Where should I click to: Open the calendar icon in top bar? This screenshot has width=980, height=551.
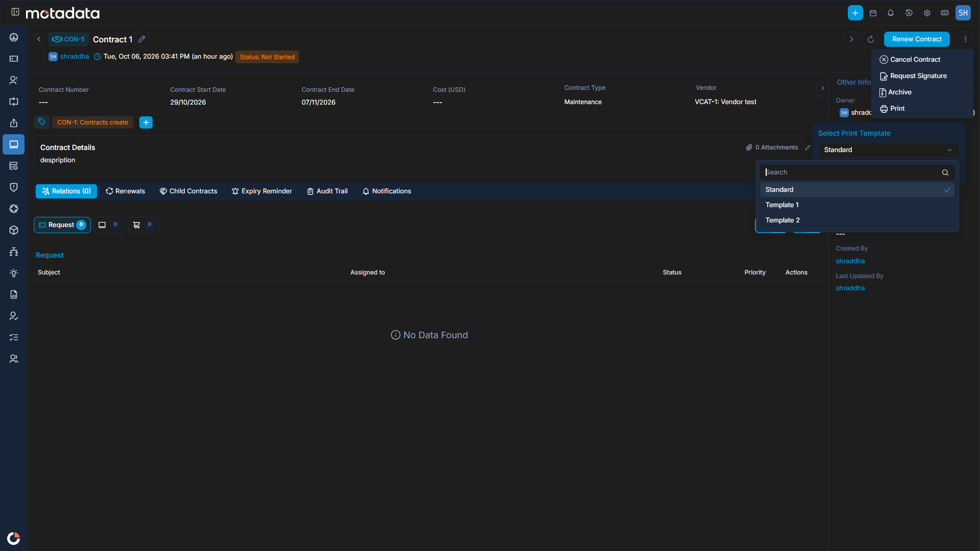(873, 13)
